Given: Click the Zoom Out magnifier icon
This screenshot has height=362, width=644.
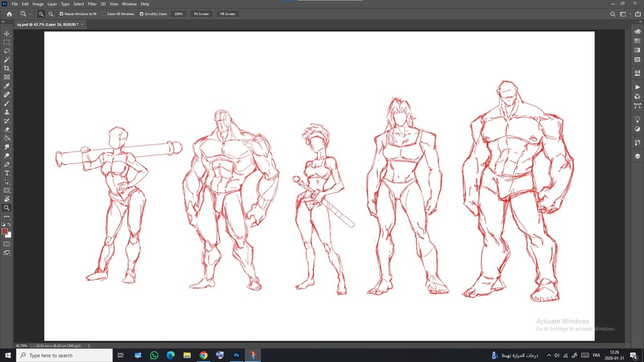Looking at the screenshot, I should [51, 13].
